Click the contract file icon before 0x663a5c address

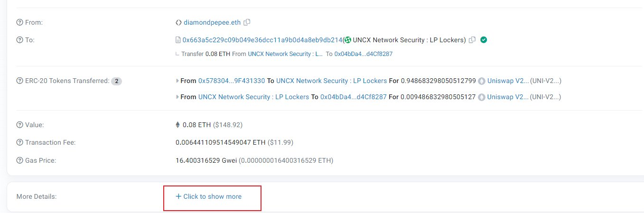tap(178, 40)
